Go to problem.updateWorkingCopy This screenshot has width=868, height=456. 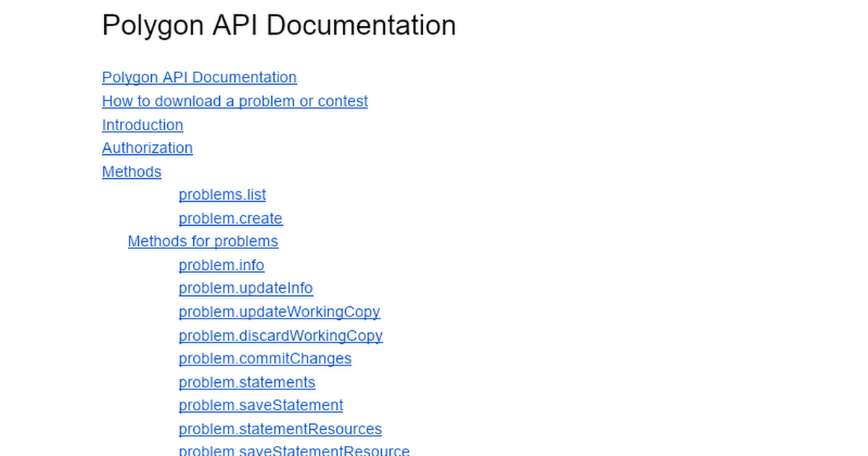279,312
